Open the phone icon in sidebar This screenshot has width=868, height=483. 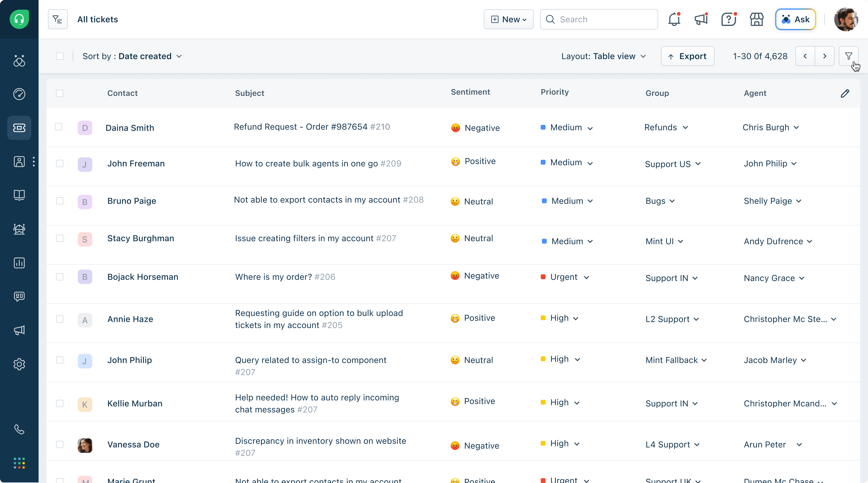pos(19,429)
